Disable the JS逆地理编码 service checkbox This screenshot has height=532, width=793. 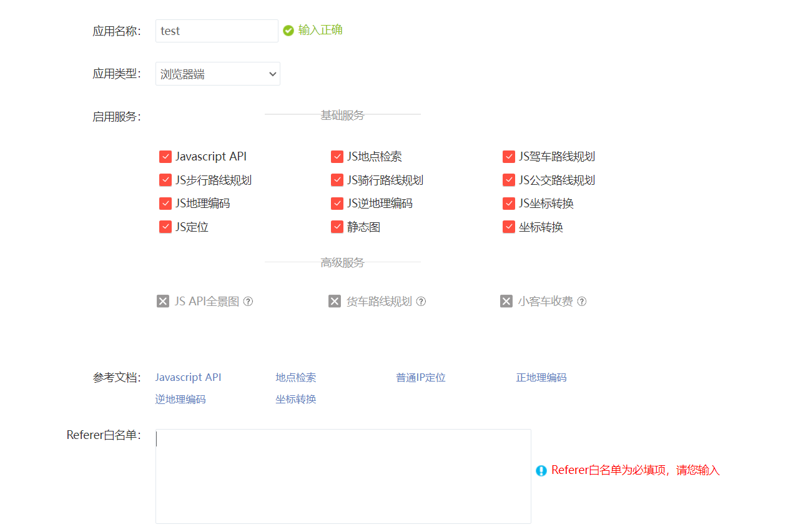pos(337,204)
